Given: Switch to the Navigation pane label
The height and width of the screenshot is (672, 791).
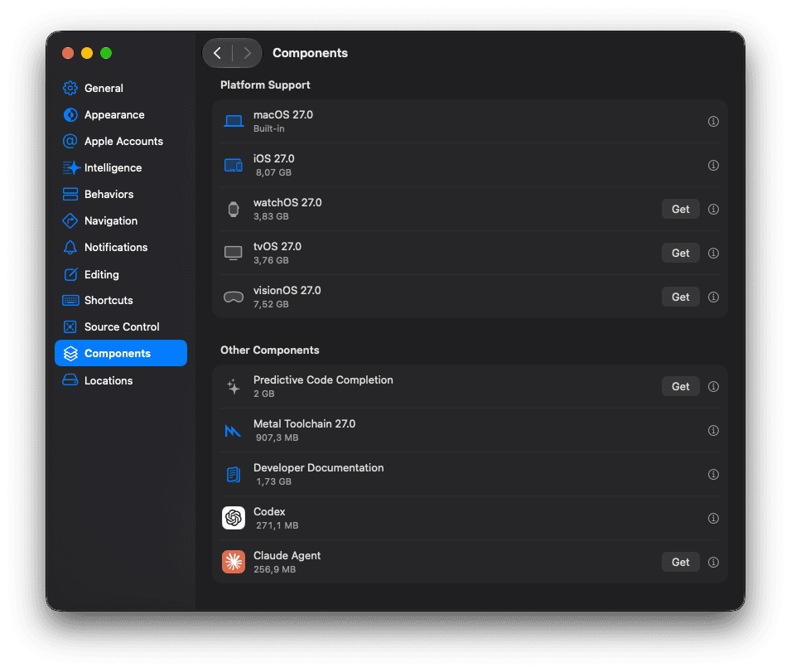Looking at the screenshot, I should click(111, 221).
